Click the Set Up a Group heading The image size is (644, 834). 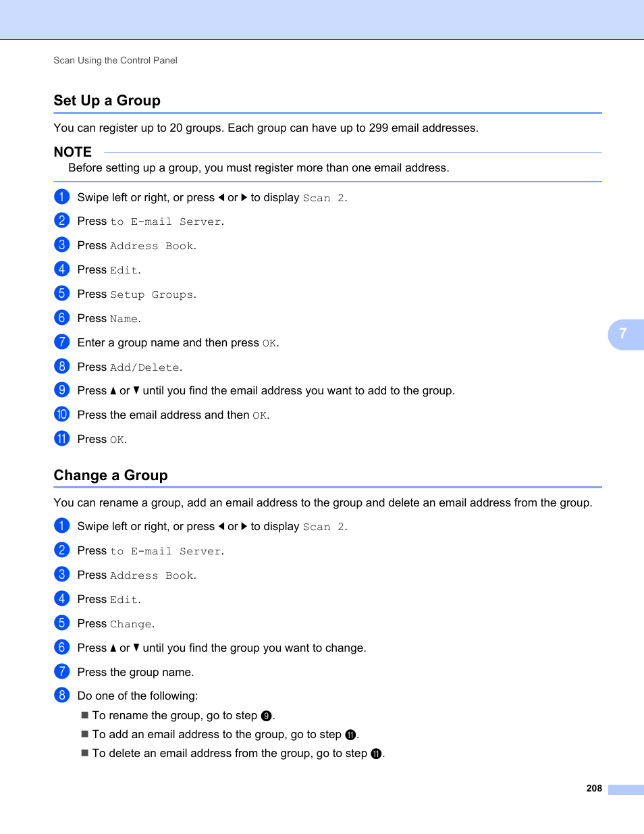point(107,101)
